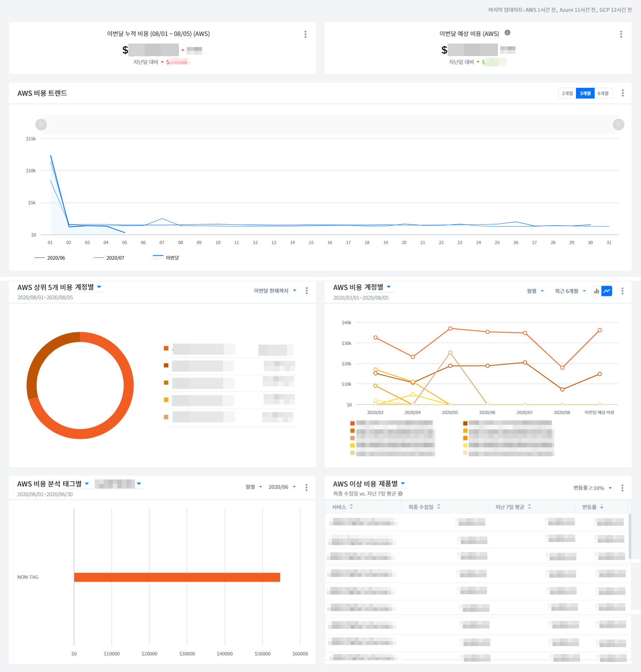The image size is (641, 672).
Task: Select the 6개월 trend range tab
Action: tap(603, 93)
